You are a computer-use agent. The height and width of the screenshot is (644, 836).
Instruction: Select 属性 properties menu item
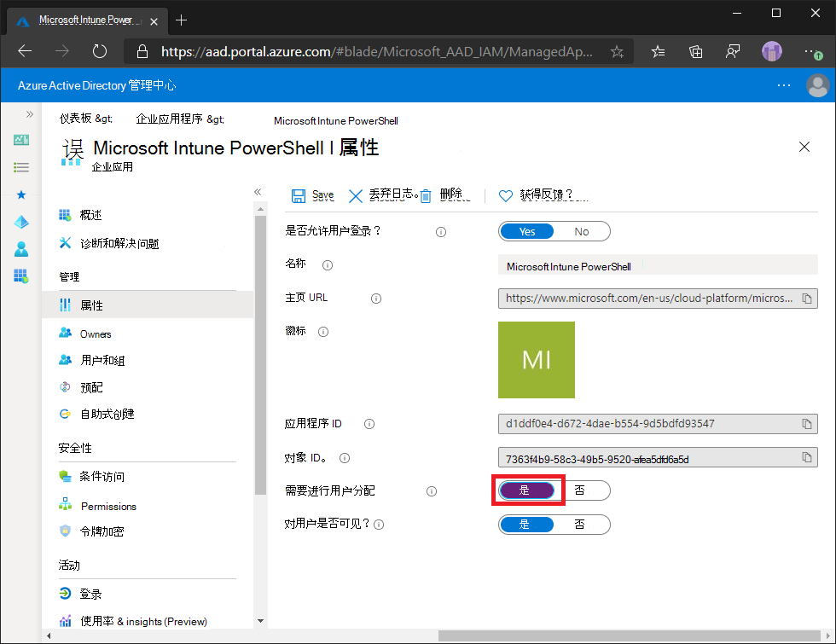(148, 305)
